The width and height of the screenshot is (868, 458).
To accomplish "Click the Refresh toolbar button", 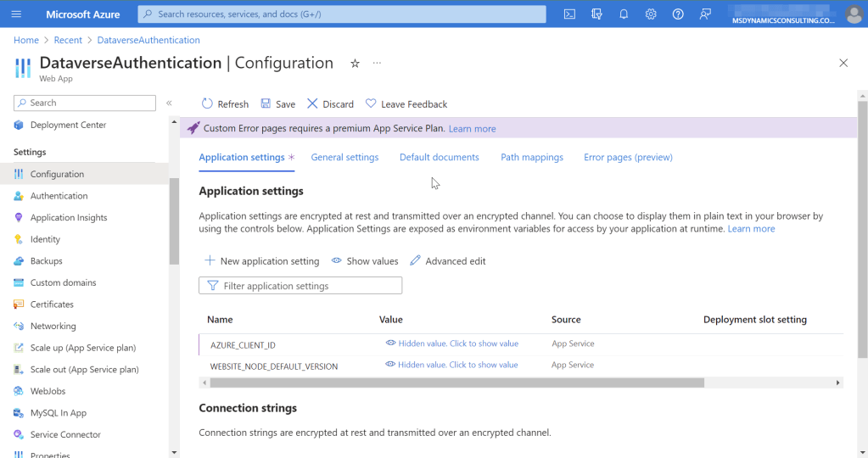I will (x=225, y=103).
